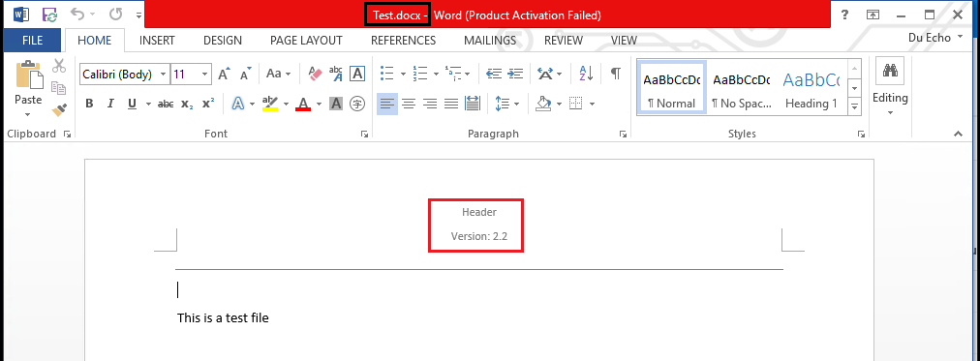This screenshot has height=361, width=980.
Task: Decrease paragraph indent
Action: [x=494, y=74]
